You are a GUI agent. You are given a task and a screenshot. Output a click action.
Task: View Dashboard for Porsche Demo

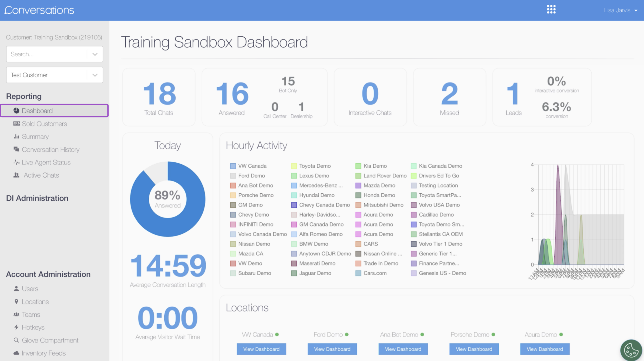(x=474, y=349)
